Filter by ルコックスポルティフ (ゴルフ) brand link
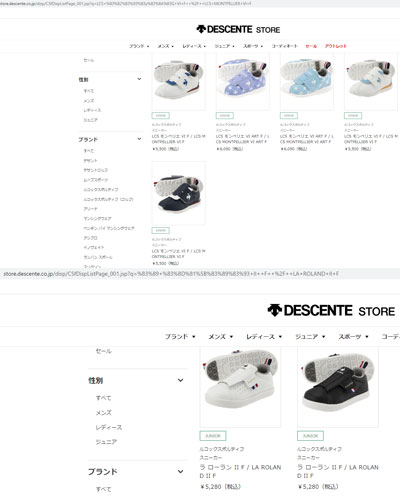Screen dimensions: 400x496 [108, 199]
